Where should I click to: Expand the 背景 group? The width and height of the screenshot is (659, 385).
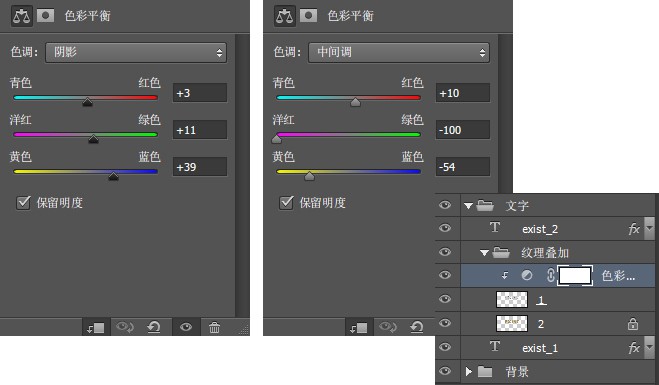click(x=469, y=372)
